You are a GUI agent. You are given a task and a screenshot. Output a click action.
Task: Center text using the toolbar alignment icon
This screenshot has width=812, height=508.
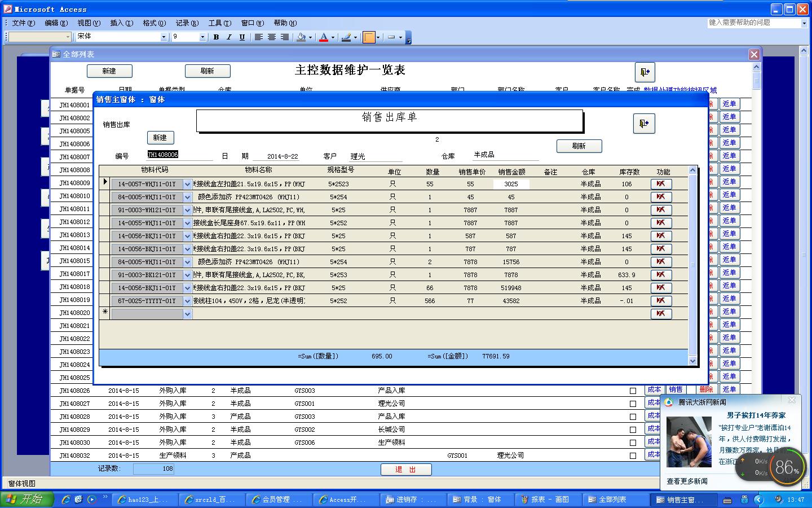click(x=271, y=37)
